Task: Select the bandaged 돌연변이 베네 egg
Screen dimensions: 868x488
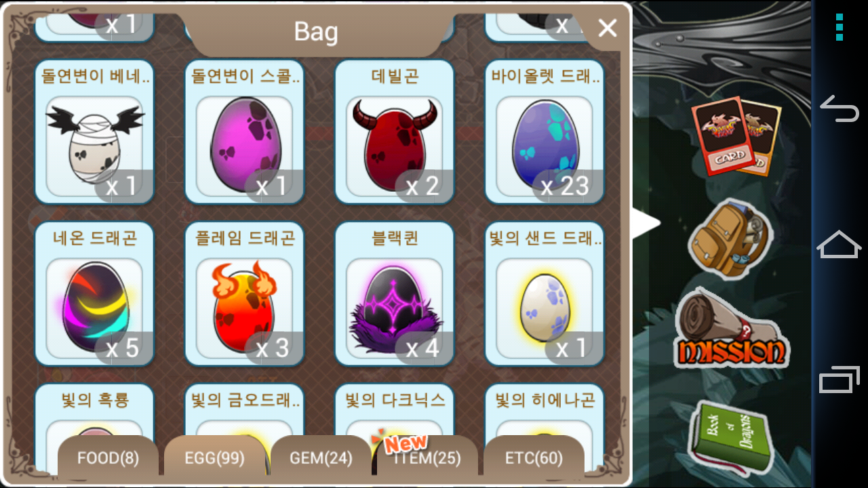Action: tap(95, 132)
